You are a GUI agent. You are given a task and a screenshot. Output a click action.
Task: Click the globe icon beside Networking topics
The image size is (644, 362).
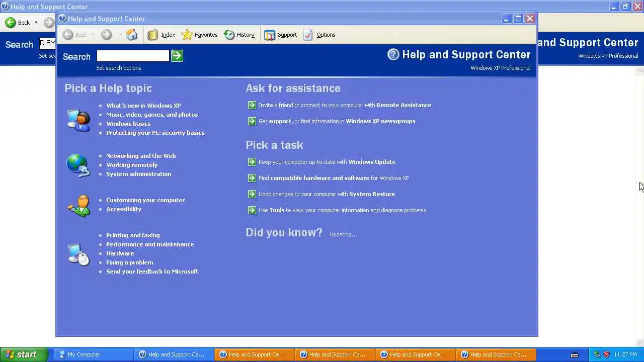point(78,165)
